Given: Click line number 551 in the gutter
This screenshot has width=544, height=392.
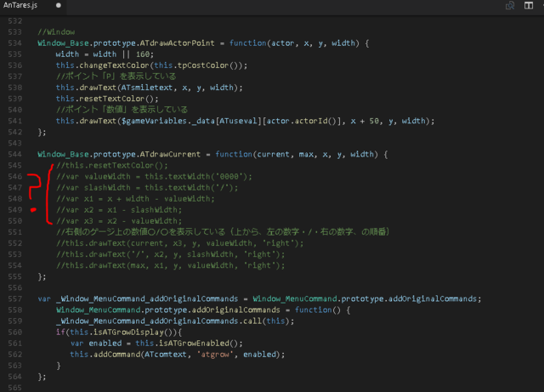Looking at the screenshot, I should 15,232.
